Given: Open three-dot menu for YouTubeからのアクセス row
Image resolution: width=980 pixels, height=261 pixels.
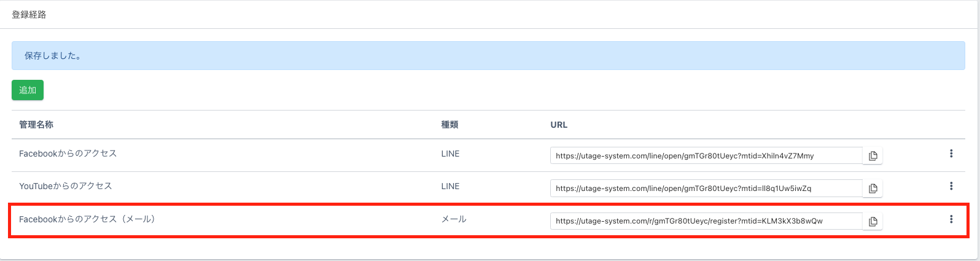Looking at the screenshot, I should point(951,186).
